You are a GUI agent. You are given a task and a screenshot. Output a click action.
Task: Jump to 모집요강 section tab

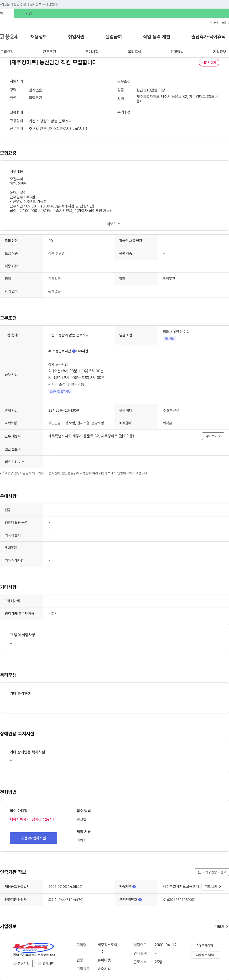pos(7,52)
